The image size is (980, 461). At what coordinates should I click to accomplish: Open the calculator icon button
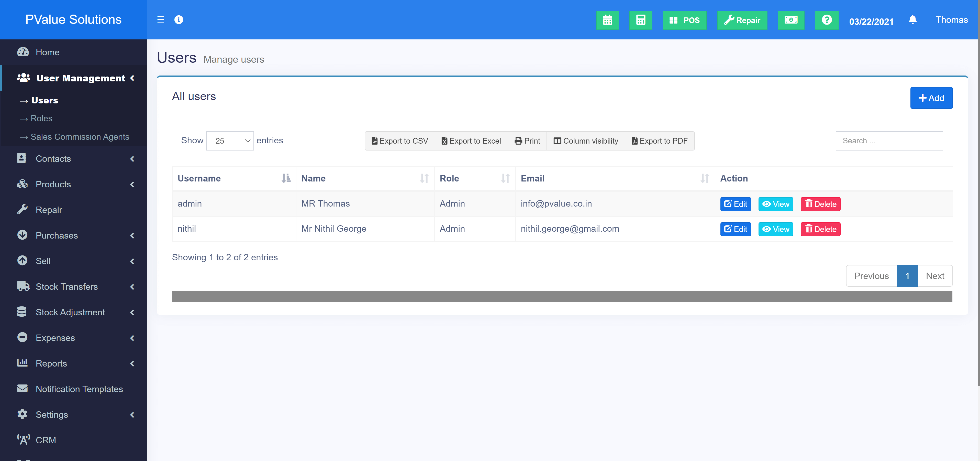coord(640,20)
